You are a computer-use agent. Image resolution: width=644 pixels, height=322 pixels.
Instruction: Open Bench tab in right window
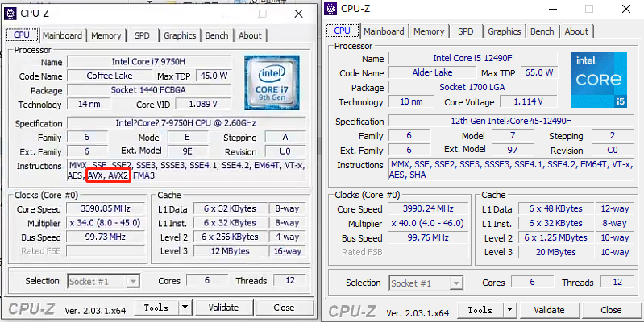[x=542, y=31]
